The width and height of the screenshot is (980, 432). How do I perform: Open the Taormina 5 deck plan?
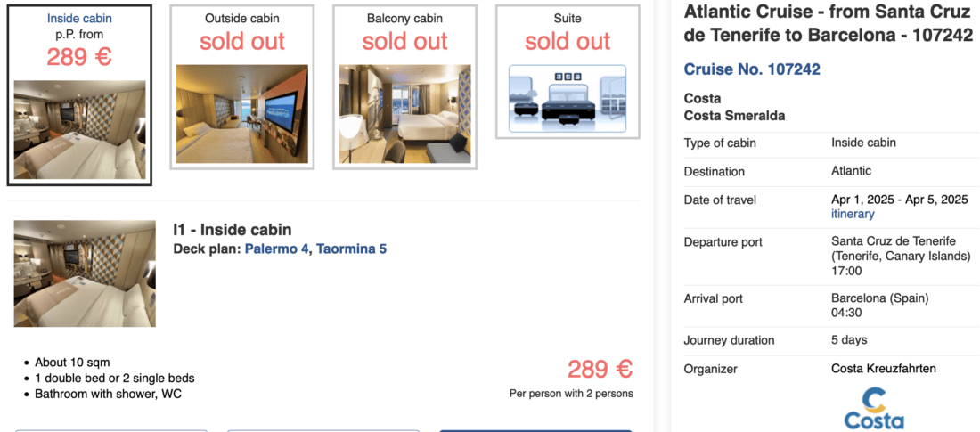tap(351, 249)
